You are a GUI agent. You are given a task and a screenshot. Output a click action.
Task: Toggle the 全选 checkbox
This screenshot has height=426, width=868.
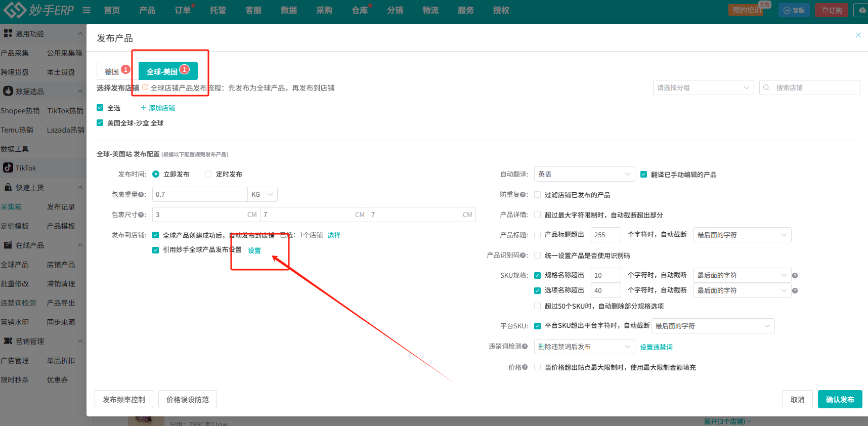[x=100, y=108]
